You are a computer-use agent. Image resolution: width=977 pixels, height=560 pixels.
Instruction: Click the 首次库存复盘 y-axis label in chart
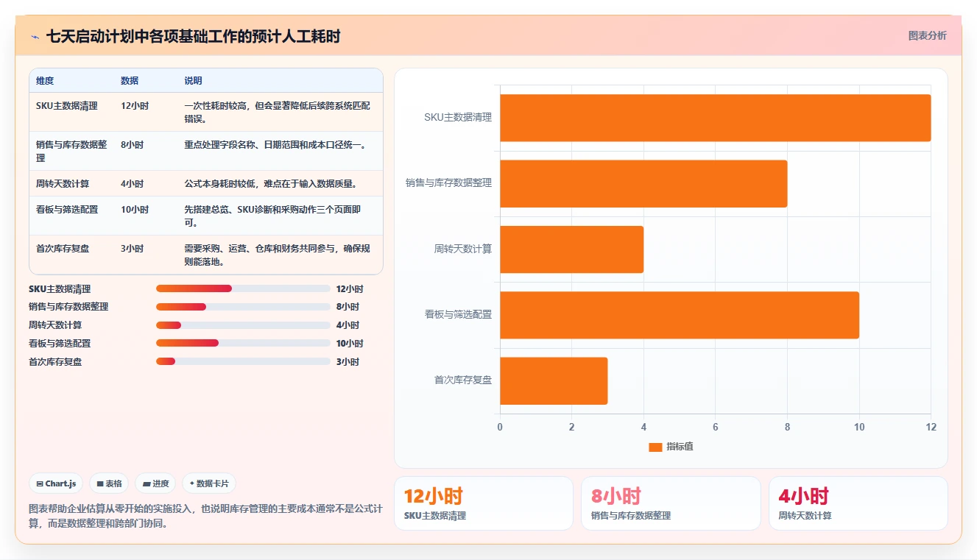[x=463, y=380]
